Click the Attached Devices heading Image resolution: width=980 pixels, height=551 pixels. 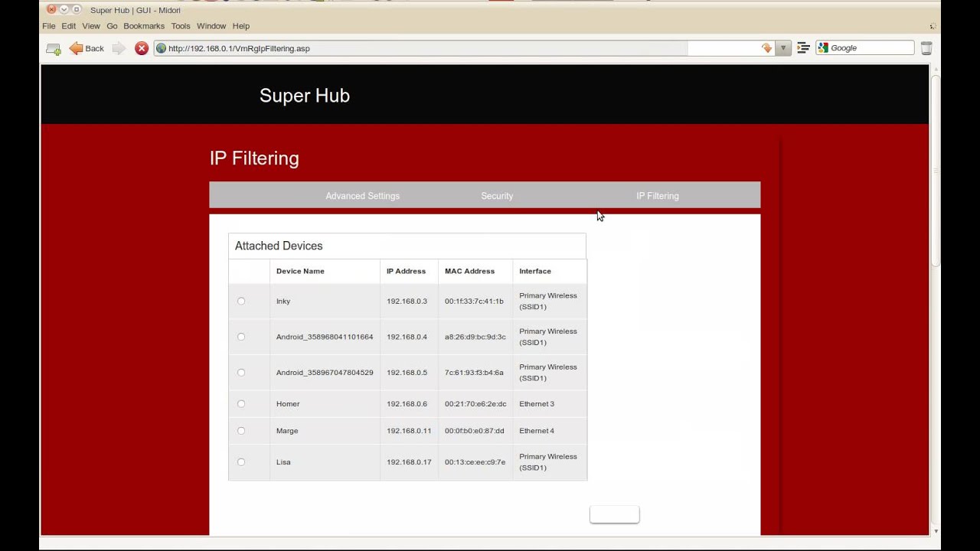coord(279,246)
